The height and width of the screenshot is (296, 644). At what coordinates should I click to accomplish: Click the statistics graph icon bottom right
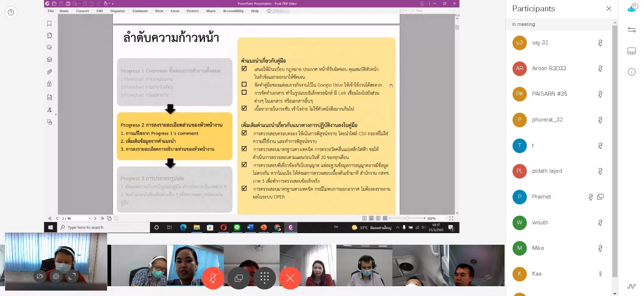(632, 287)
